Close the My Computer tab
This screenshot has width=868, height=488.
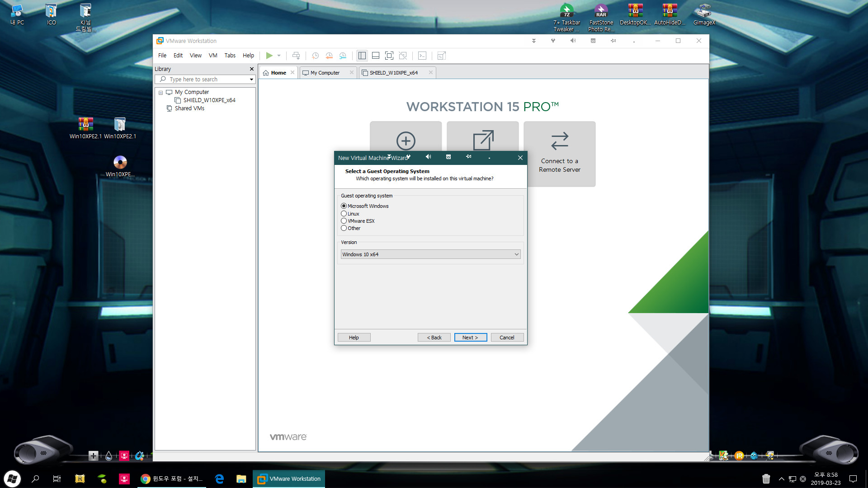(x=352, y=72)
